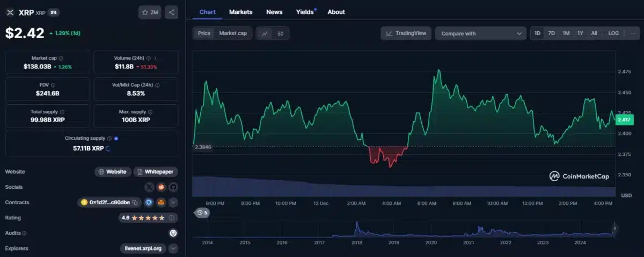Click the $2.42 price
The height and width of the screenshot is (257, 644).
(x=25, y=33)
